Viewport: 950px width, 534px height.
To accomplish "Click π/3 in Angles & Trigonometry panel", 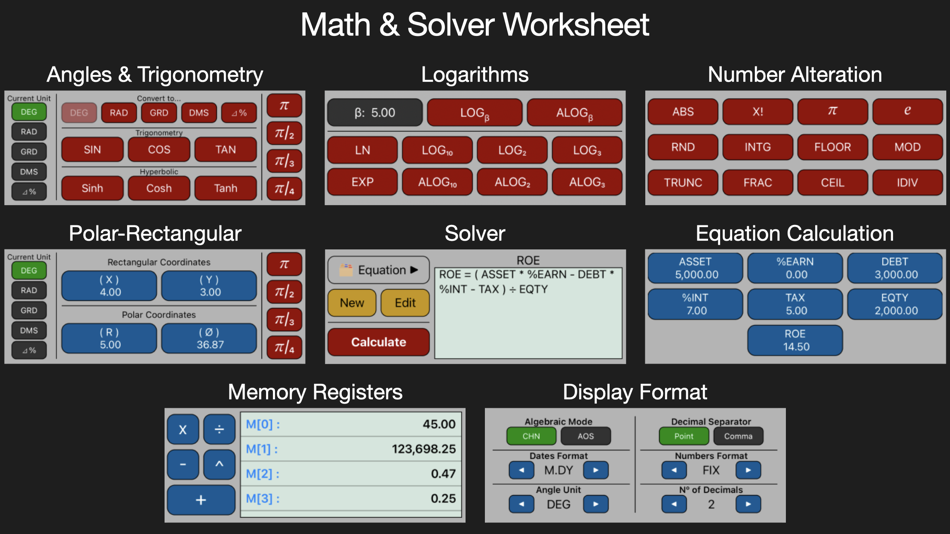I will 284,161.
